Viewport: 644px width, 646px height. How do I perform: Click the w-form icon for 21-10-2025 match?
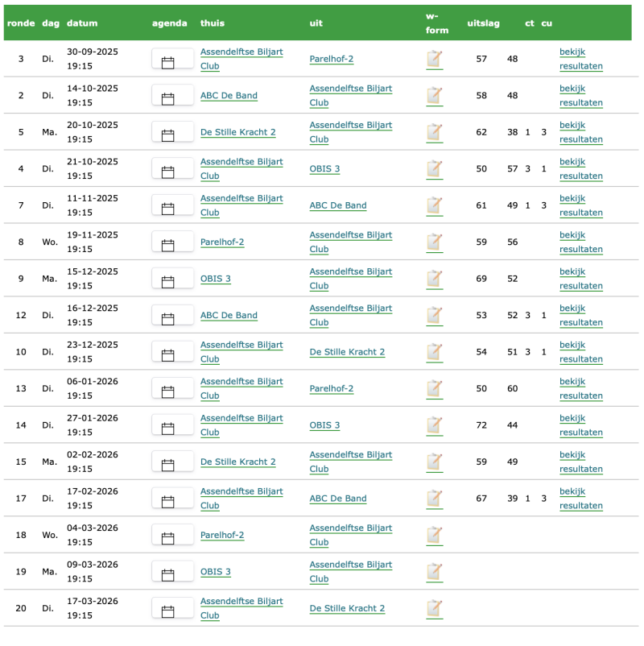pos(434,169)
